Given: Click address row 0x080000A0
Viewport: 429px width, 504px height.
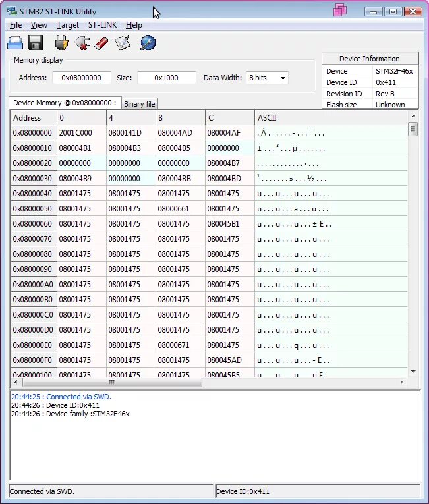Looking at the screenshot, I should click(34, 285).
